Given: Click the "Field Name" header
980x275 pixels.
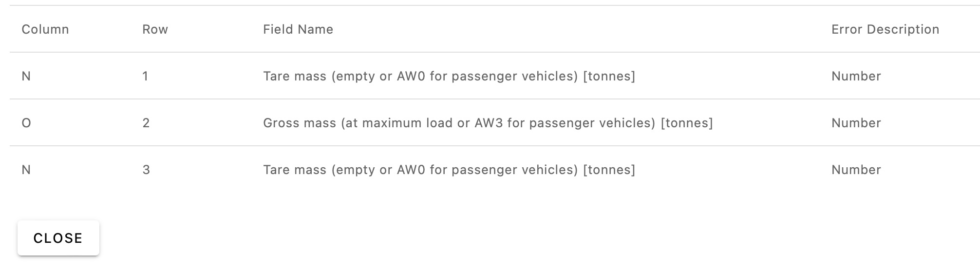Looking at the screenshot, I should 298,29.
